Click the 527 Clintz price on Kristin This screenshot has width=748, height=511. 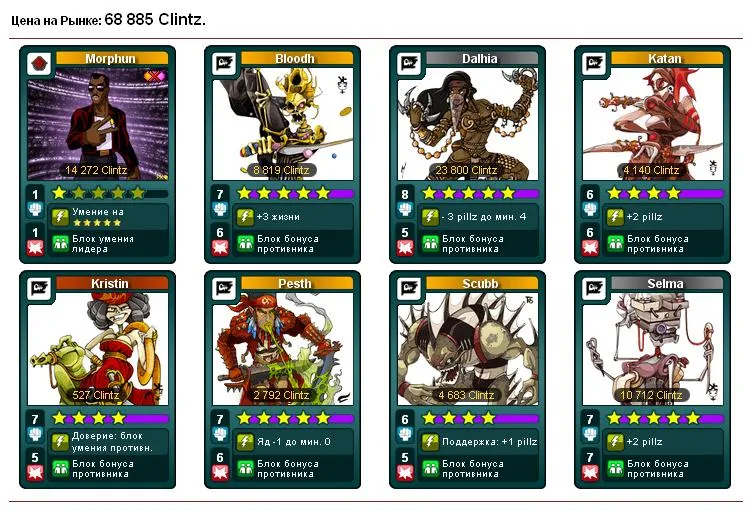[x=96, y=396]
